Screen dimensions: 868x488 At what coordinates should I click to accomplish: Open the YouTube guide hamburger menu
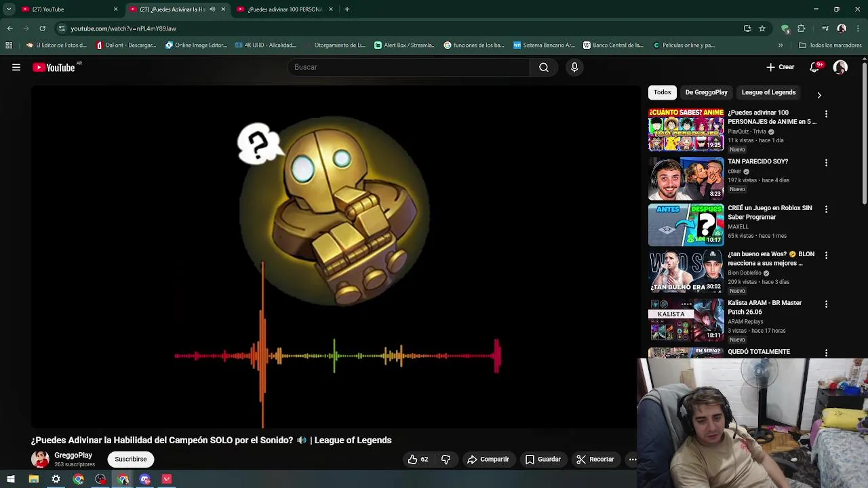pos(16,67)
